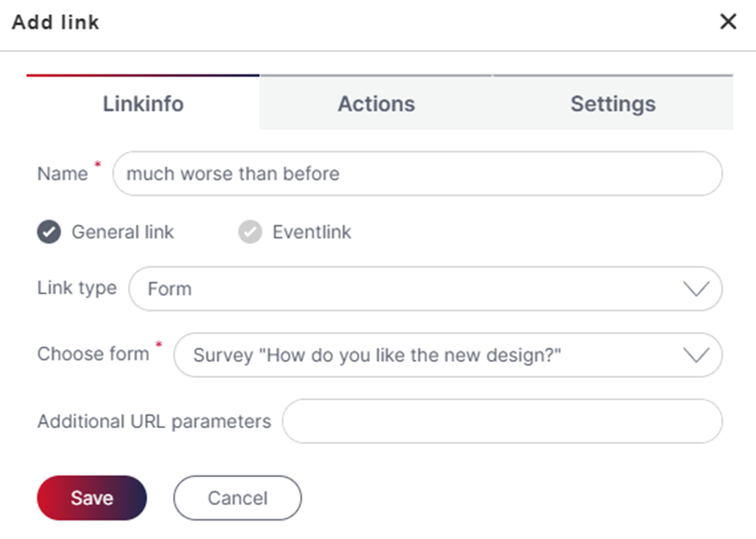This screenshot has height=539, width=756.
Task: Go to the Settings tab
Action: tap(613, 103)
